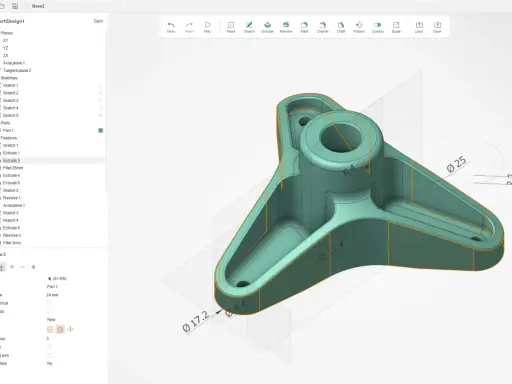Toggle visibility of Sketch 3
Viewport: 512px width, 384px height.
tap(100, 100)
